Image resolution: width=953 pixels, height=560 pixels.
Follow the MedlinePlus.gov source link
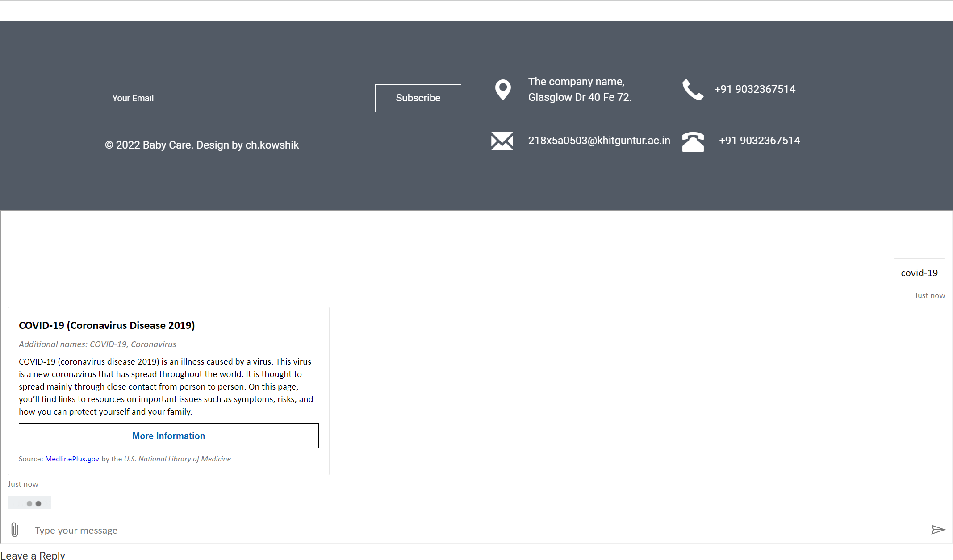click(72, 459)
